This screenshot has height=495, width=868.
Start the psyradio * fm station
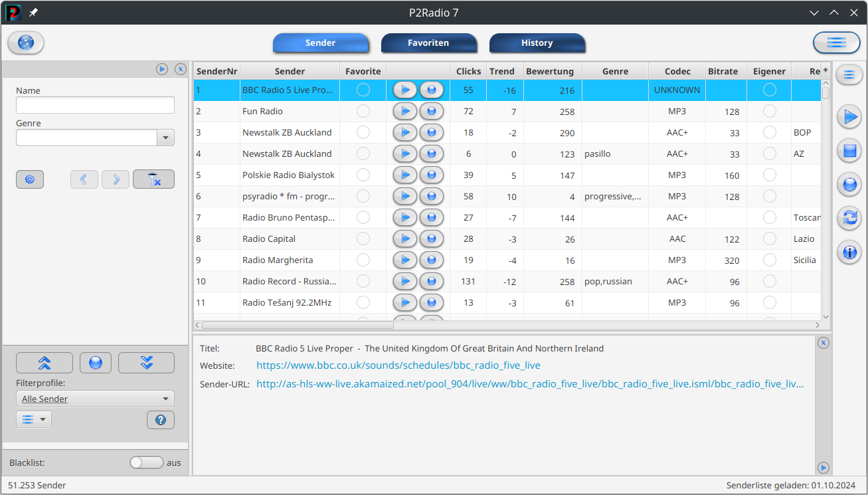tap(405, 196)
